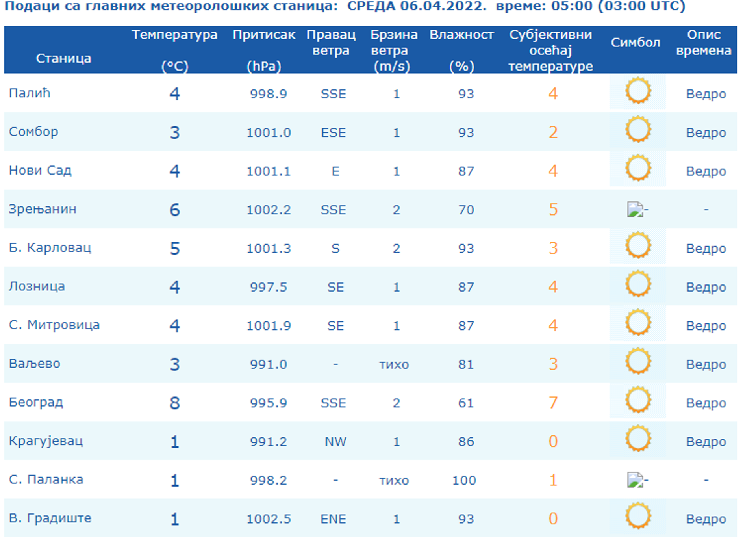This screenshot has height=537, width=756.
Task: Open the Крагујевац station link
Action: (x=46, y=440)
